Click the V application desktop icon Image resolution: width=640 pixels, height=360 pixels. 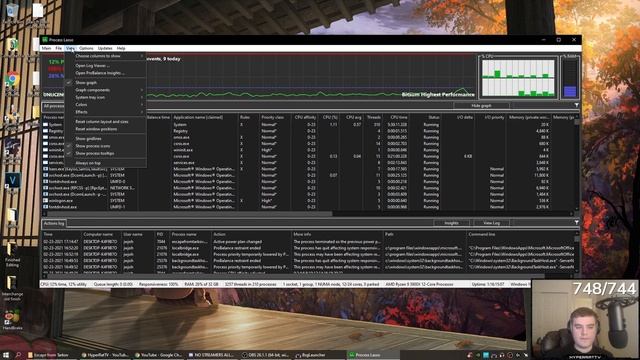12,180
